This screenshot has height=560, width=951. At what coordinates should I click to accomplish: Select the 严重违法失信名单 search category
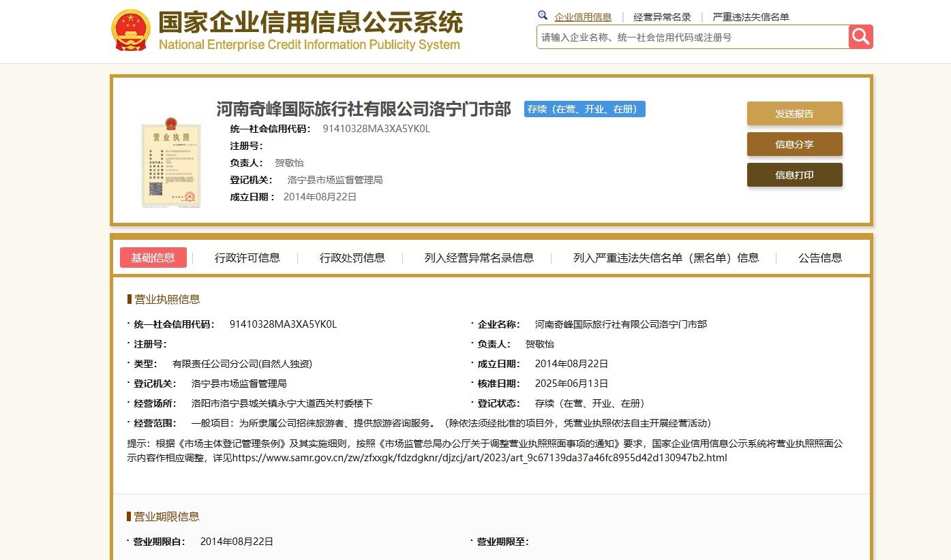click(751, 17)
